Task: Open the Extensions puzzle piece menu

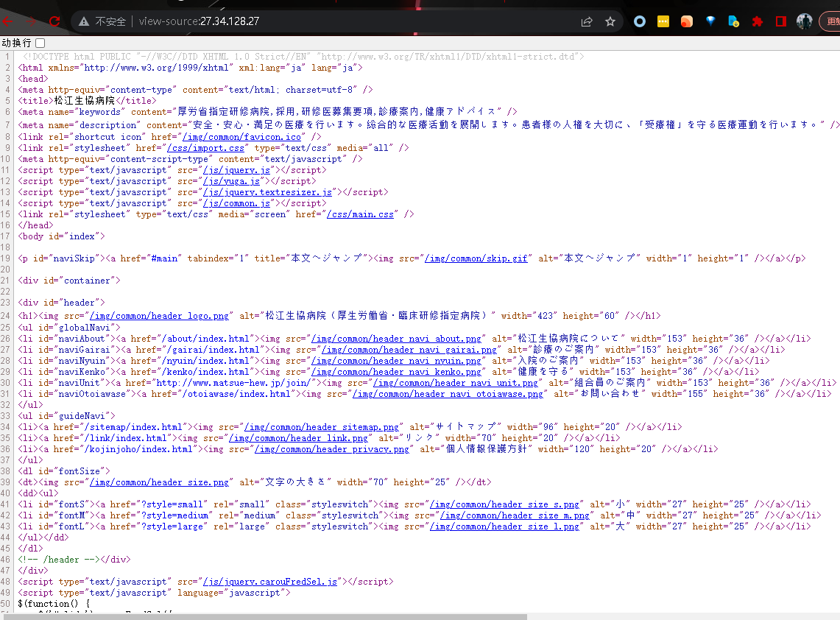Action: coord(757,21)
